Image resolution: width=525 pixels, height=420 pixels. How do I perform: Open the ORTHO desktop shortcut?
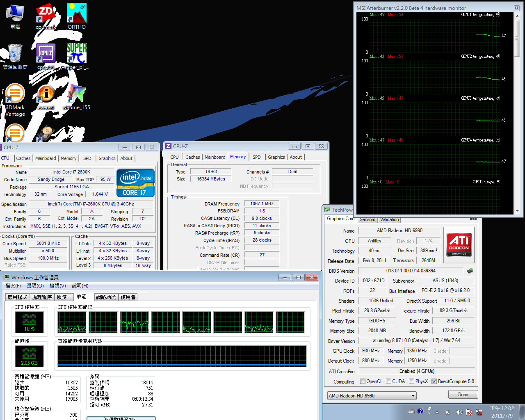[77, 16]
